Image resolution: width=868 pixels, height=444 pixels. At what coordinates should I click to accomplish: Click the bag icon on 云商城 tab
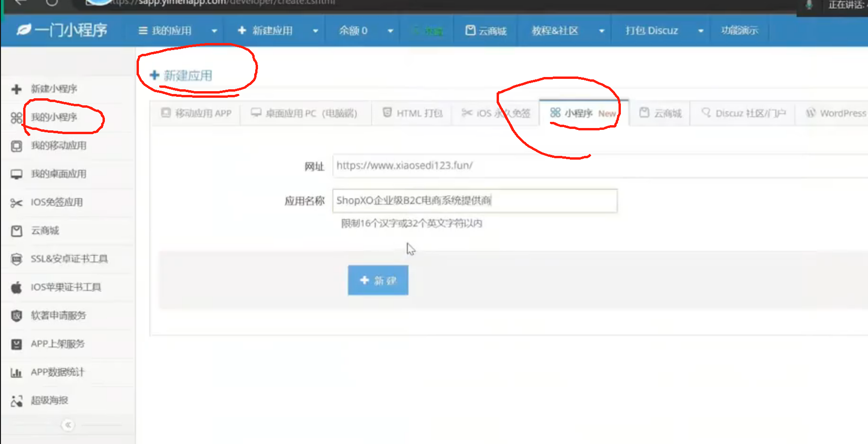[x=644, y=112]
